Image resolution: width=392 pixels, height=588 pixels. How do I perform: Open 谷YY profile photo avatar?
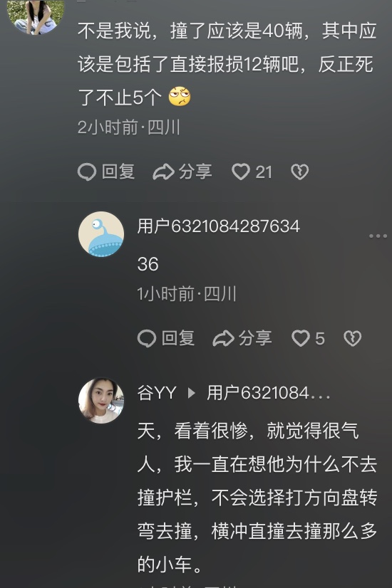pos(101,401)
